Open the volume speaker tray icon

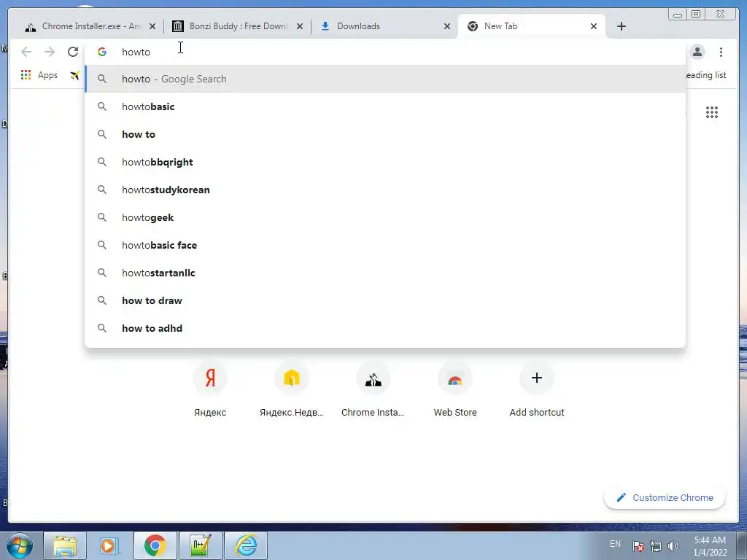(673, 546)
